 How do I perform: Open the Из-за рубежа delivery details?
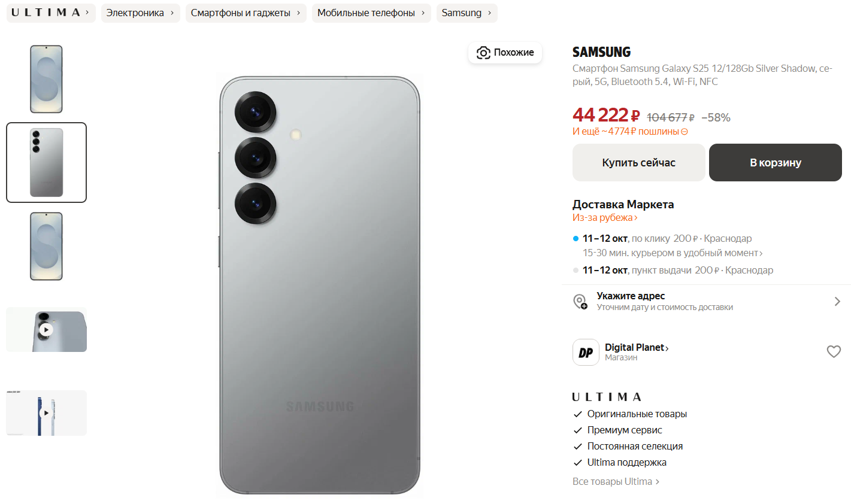coord(605,218)
